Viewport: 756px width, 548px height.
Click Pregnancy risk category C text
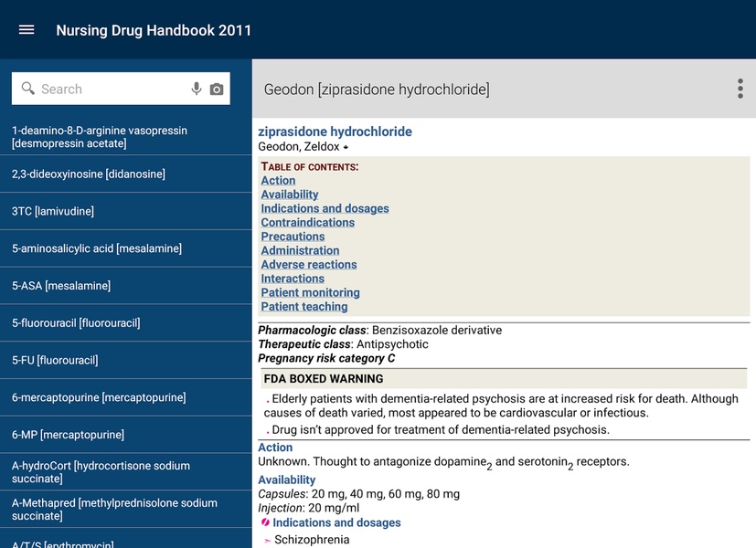click(326, 358)
